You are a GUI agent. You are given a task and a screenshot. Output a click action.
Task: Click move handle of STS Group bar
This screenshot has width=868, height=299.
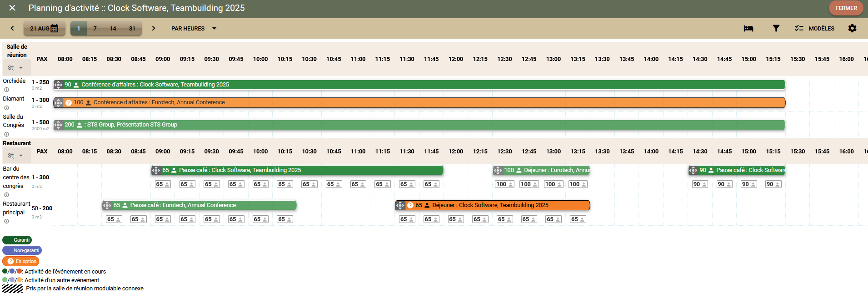(58, 125)
